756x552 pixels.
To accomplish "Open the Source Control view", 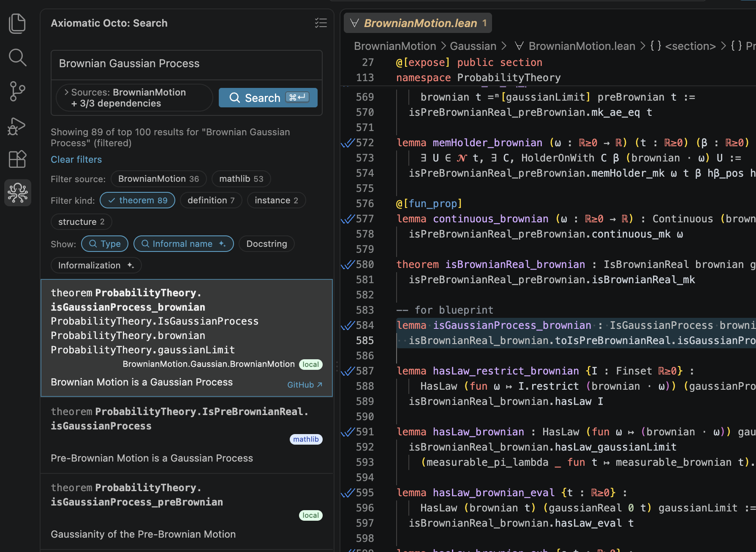I will [17, 91].
